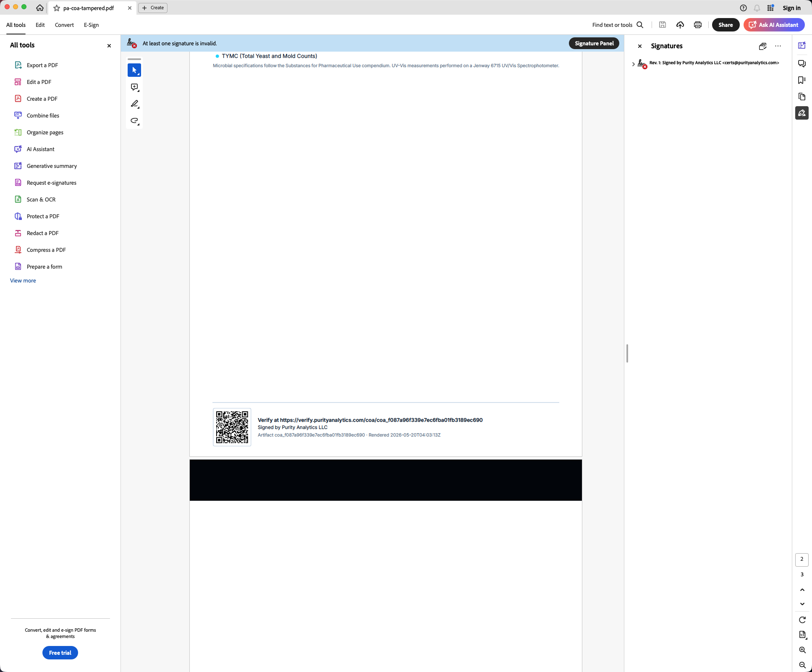The image size is (812, 672).
Task: Open the E-Sign menu
Action: (x=91, y=25)
